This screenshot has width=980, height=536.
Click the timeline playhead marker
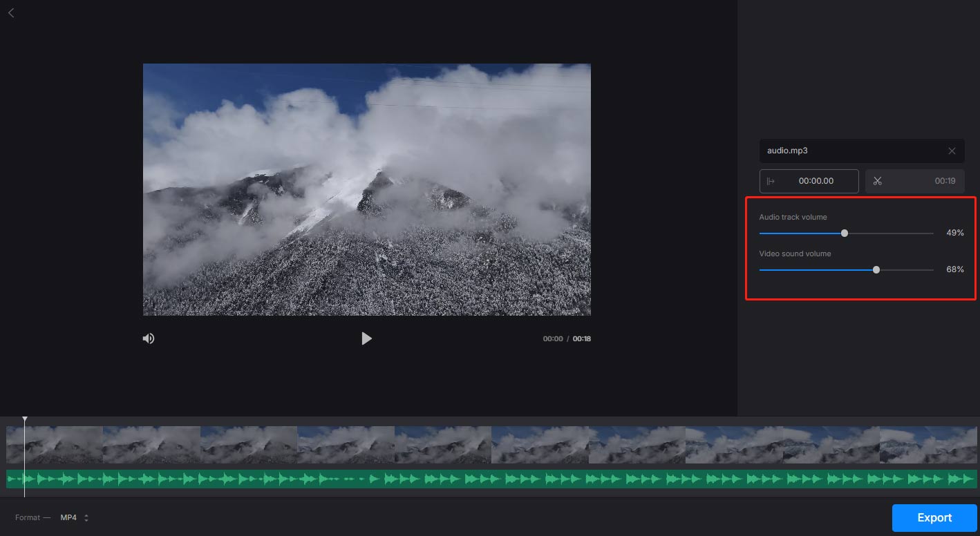pos(25,419)
